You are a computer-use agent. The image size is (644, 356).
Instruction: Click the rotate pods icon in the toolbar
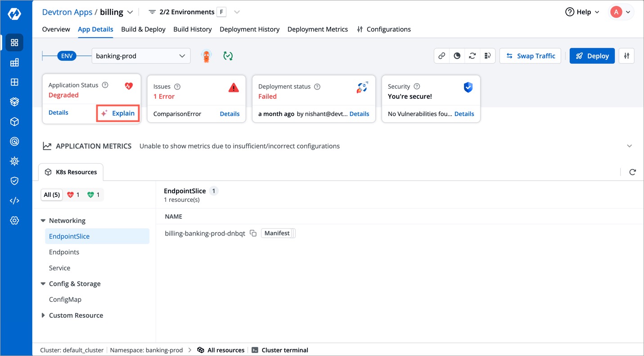(x=472, y=55)
